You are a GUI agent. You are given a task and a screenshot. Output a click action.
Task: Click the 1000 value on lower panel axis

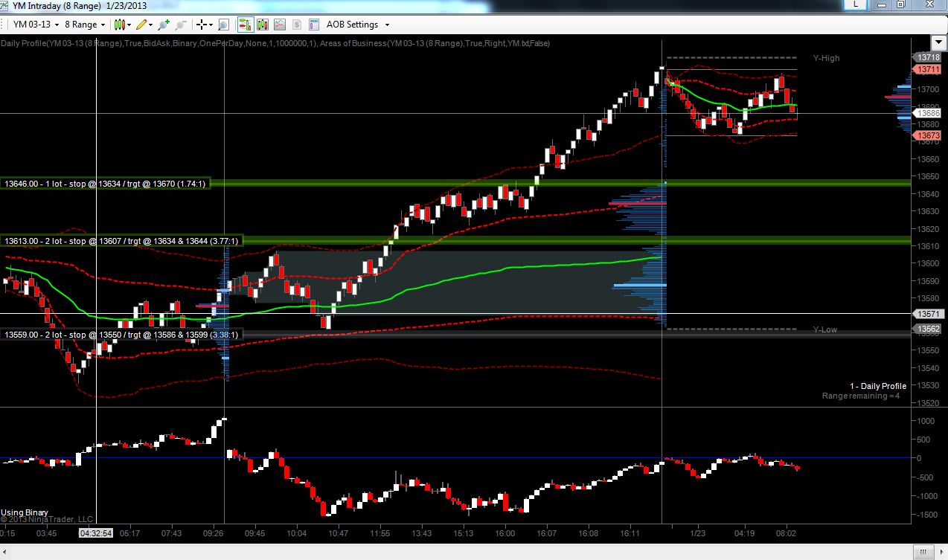point(927,421)
